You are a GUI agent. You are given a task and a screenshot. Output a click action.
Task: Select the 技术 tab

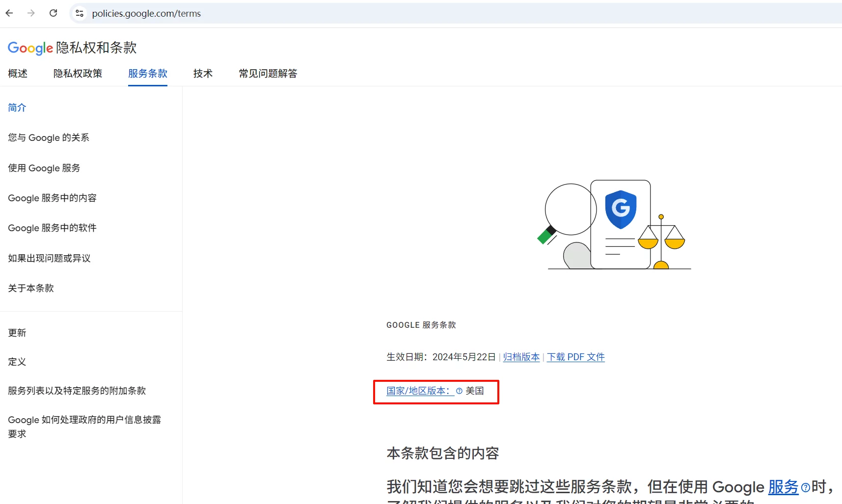(x=203, y=74)
